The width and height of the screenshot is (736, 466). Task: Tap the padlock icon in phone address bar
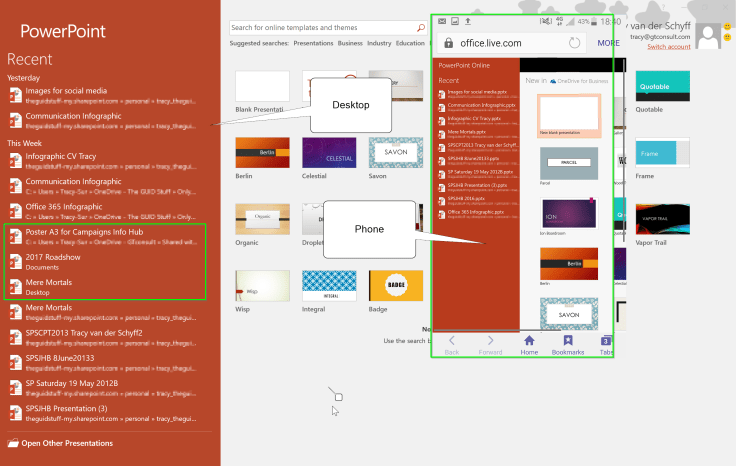(x=449, y=43)
